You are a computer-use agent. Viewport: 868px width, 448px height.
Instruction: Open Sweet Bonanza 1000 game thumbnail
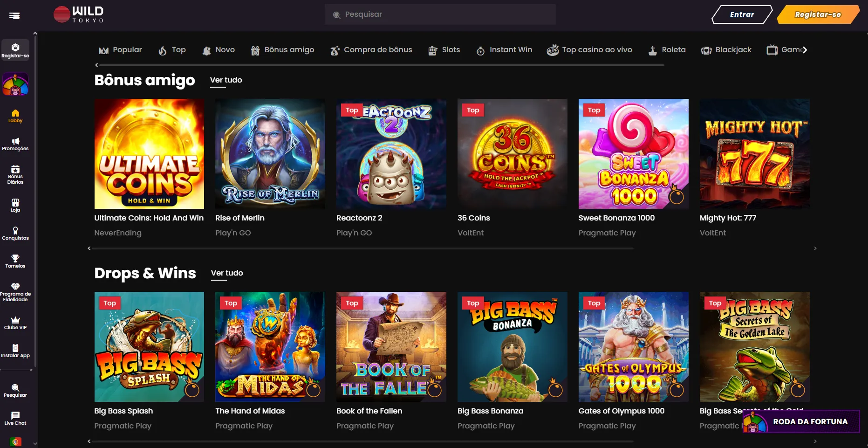634,154
